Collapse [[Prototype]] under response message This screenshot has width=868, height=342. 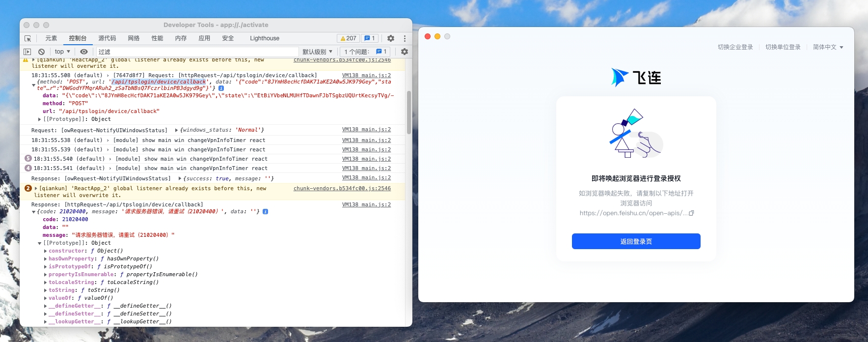40,243
